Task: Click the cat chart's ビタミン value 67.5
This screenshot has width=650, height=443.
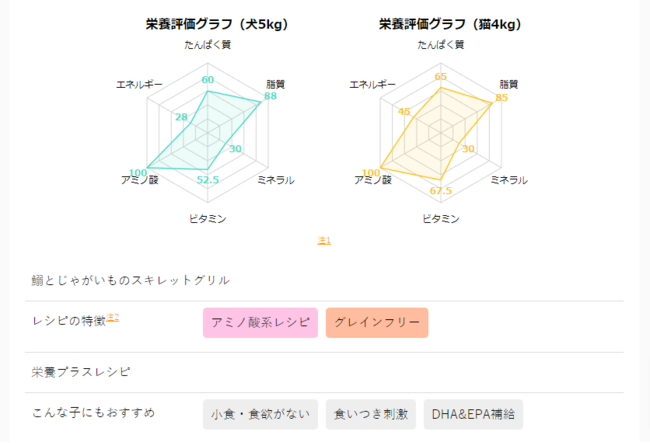Action: coord(440,191)
